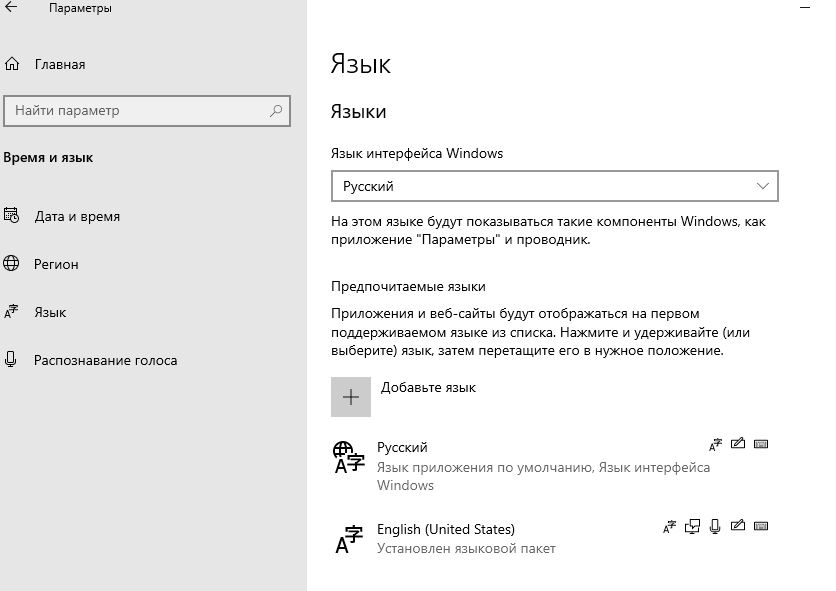Click the magnifier icon in the search box

[276, 111]
